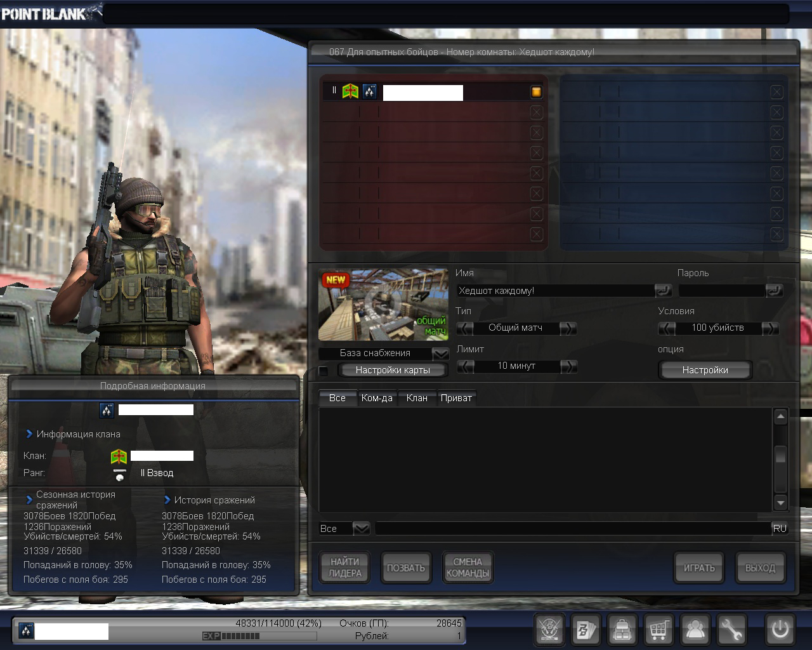Viewport: 812px width, 650px height.
Task: Open the clan emblem icon in bottom bar
Action: point(549,630)
